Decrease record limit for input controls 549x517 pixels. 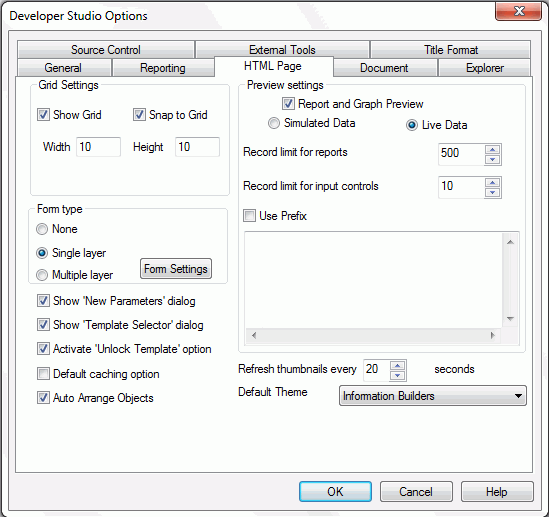(x=493, y=192)
